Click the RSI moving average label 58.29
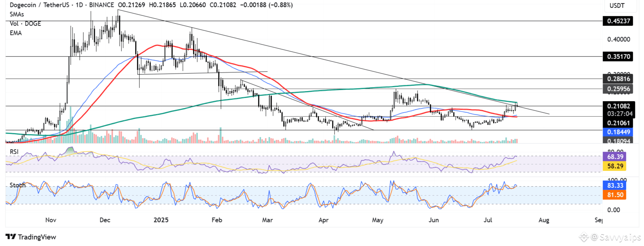This screenshot has width=644, height=246. tap(615, 166)
